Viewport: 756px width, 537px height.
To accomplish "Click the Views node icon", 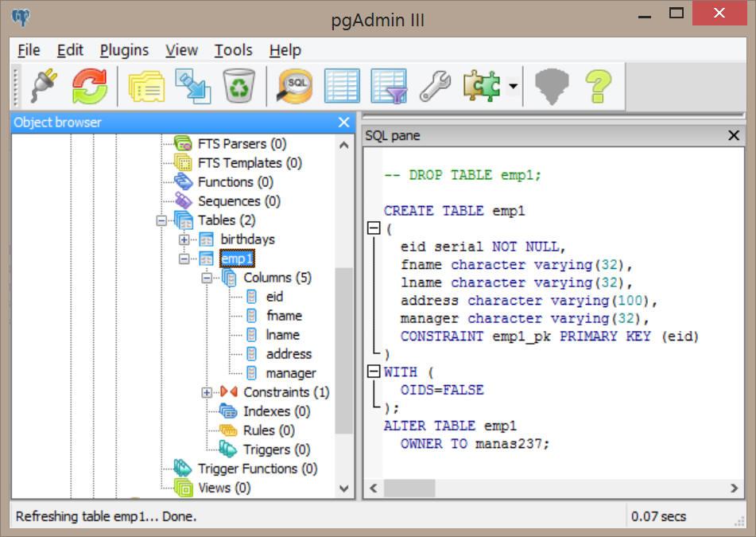I will [183, 488].
